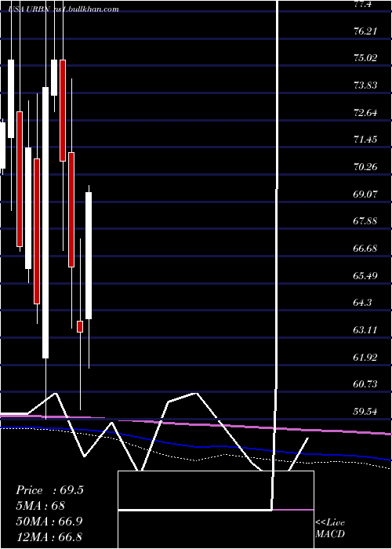Click the last white candlestick near 69.07
Screen dimensions: 392x549
89,256
